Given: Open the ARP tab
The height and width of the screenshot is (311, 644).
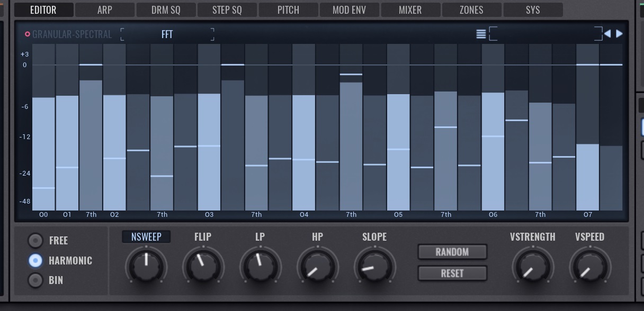Looking at the screenshot, I should coord(105,10).
